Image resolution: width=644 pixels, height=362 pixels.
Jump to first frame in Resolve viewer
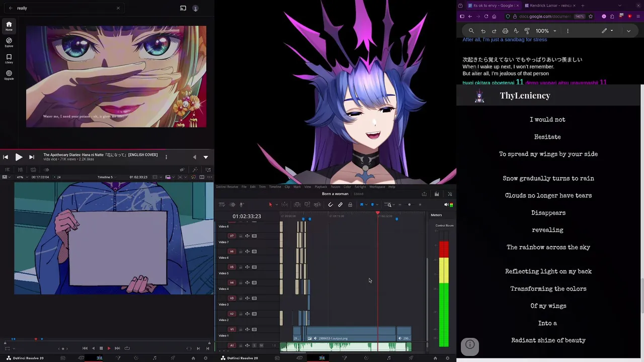(85, 348)
